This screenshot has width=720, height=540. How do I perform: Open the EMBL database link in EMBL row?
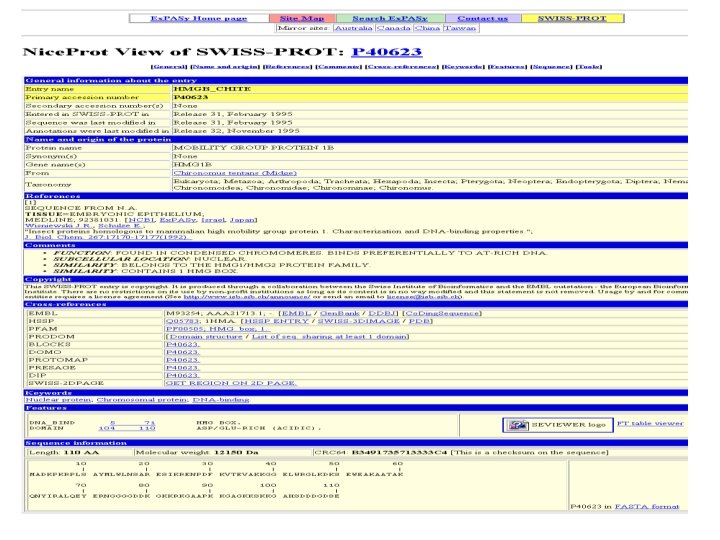(x=296, y=313)
